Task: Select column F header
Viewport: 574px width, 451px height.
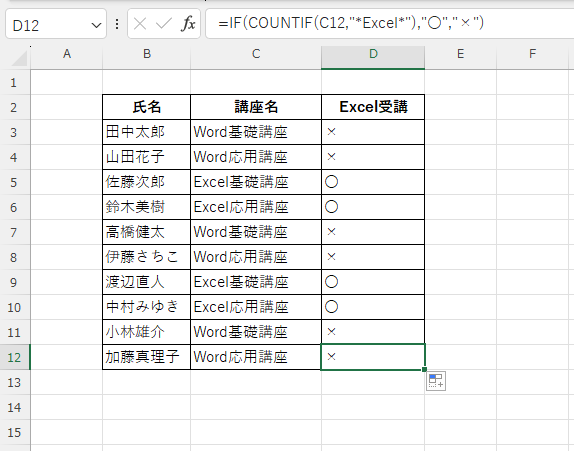Action: [x=533, y=54]
